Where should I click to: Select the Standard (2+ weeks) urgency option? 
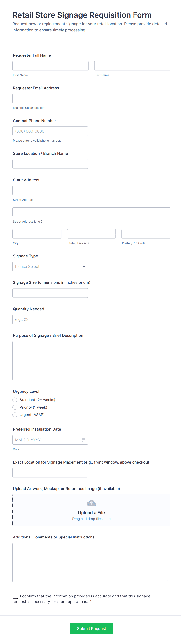(15, 400)
